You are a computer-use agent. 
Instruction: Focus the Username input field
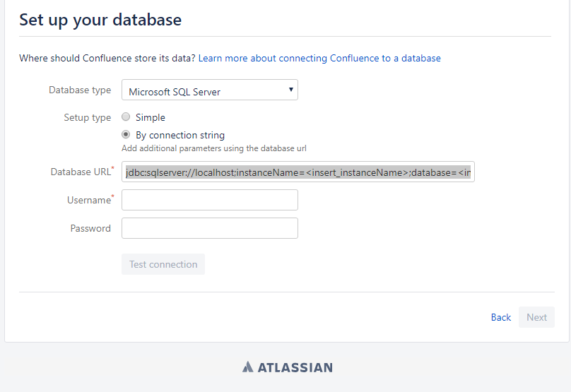tap(210, 200)
